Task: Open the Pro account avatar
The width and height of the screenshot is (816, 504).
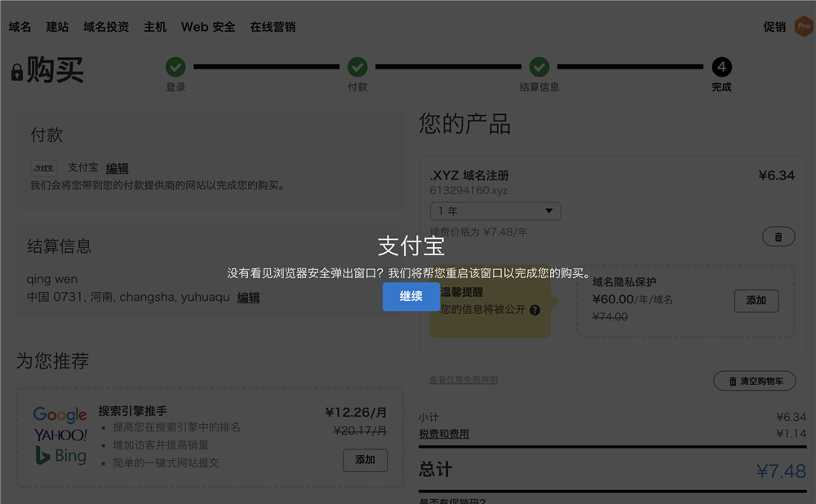Action: pyautogui.click(x=804, y=26)
